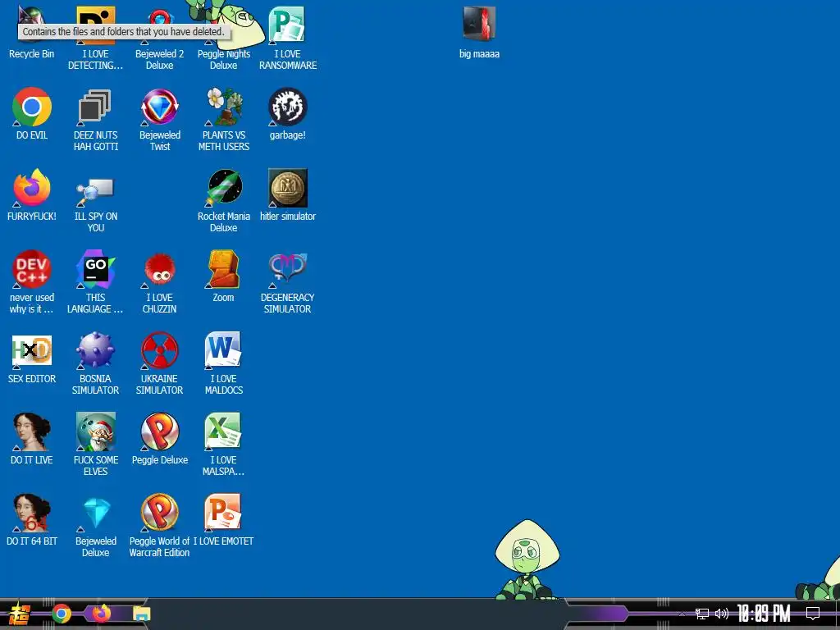The width and height of the screenshot is (840, 630).
Task: Open File Explorer from the taskbar
Action: (x=141, y=614)
